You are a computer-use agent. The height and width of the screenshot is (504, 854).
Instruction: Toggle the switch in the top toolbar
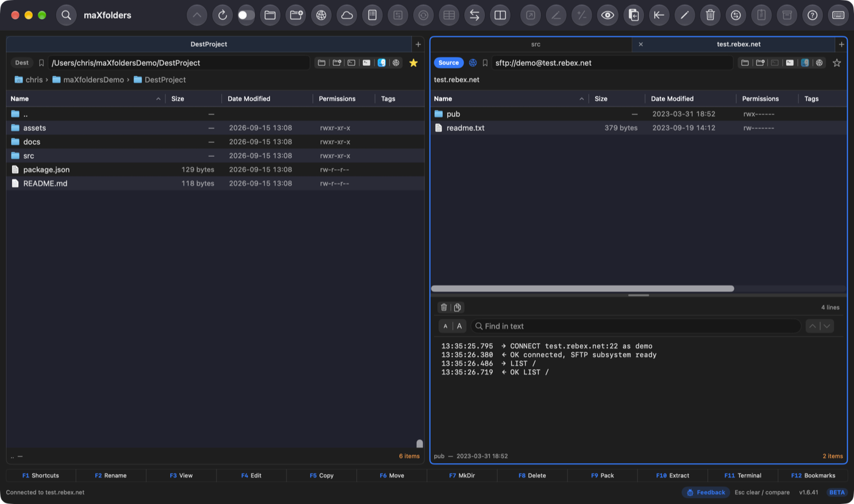click(x=246, y=15)
